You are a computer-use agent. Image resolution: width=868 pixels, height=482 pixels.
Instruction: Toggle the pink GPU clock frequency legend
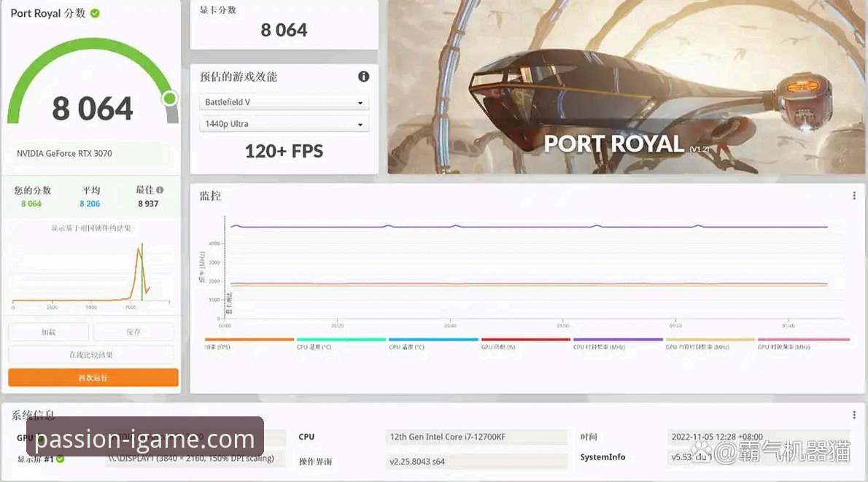pos(803,343)
